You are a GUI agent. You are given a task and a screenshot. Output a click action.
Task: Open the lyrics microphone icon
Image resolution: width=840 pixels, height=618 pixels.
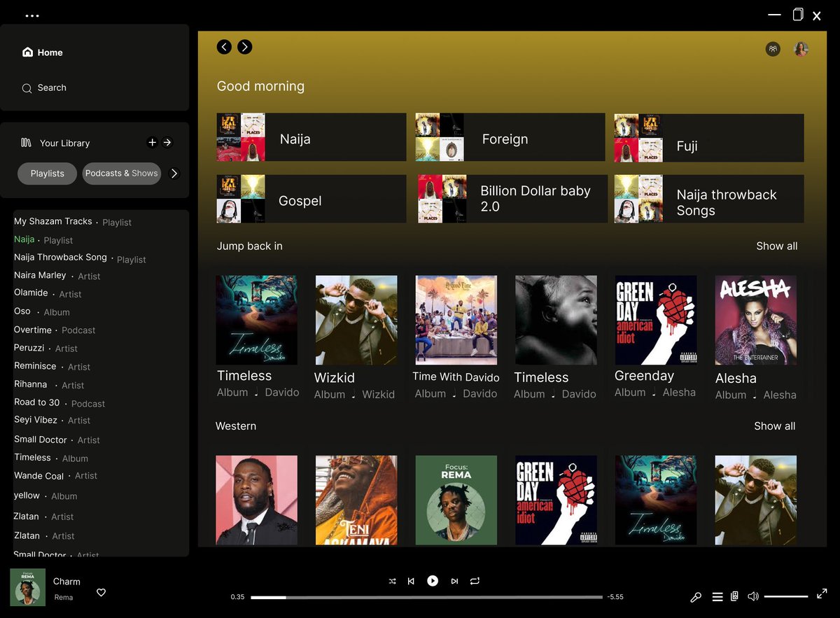tap(696, 597)
